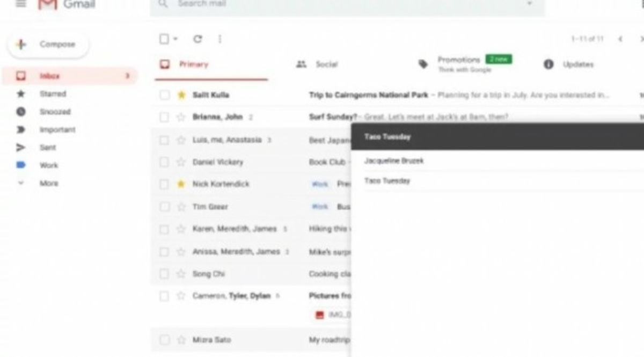Select the Song Chi email checkbox
The image size is (644, 357).
coord(164,274)
